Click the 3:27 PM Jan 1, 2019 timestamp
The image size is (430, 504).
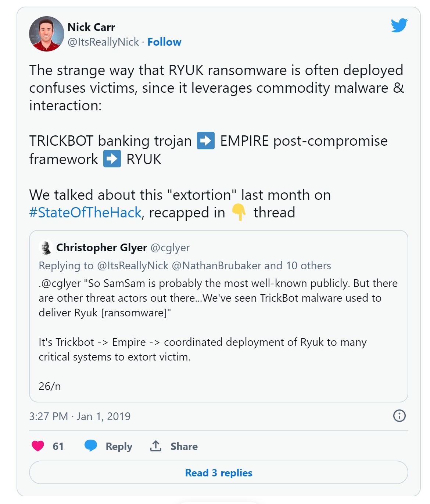click(x=80, y=416)
